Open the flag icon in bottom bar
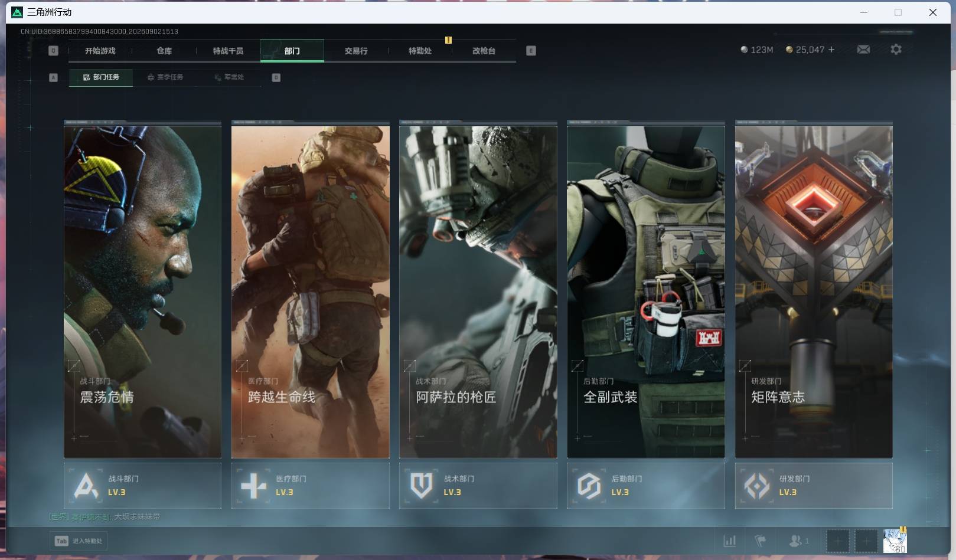The image size is (956, 560). 761,541
